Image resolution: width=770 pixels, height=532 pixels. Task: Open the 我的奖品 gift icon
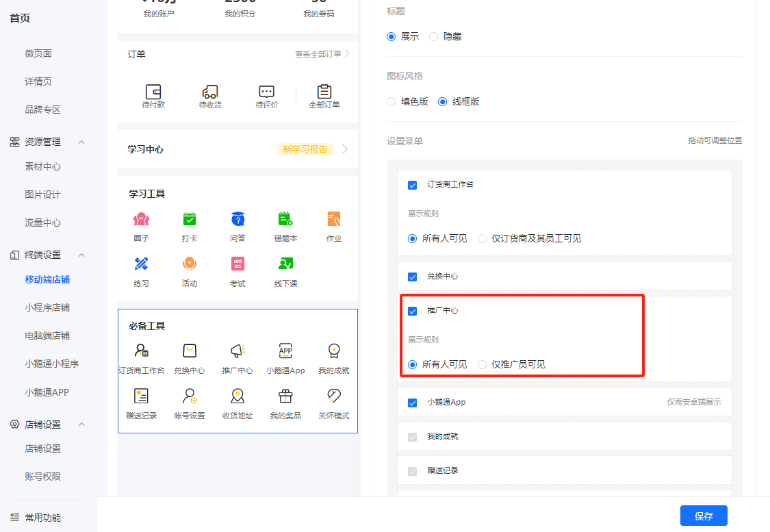(x=285, y=396)
